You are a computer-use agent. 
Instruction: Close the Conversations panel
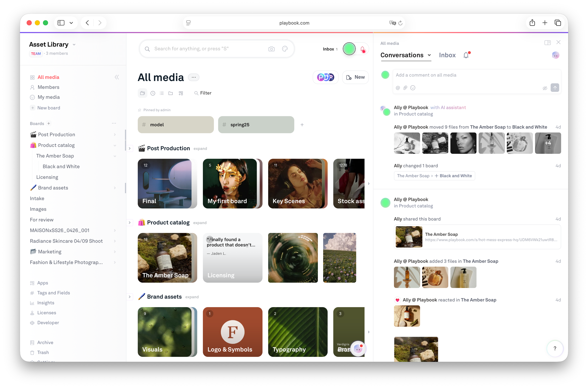(x=558, y=42)
